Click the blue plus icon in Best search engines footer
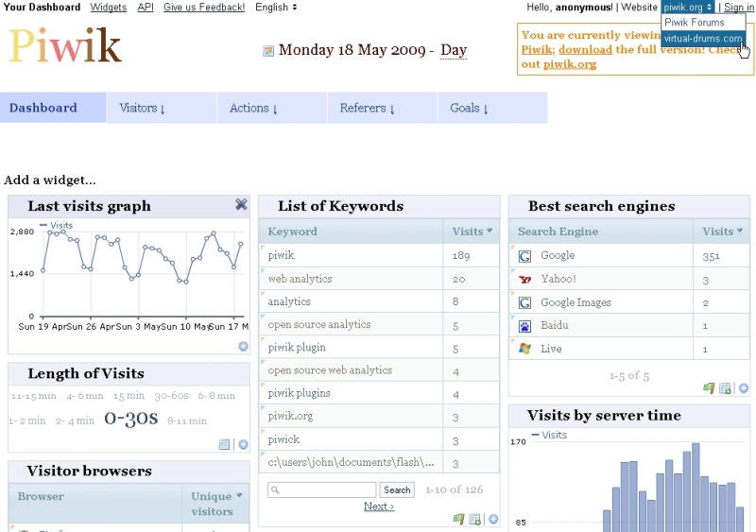The height and width of the screenshot is (532, 756). pos(744,387)
